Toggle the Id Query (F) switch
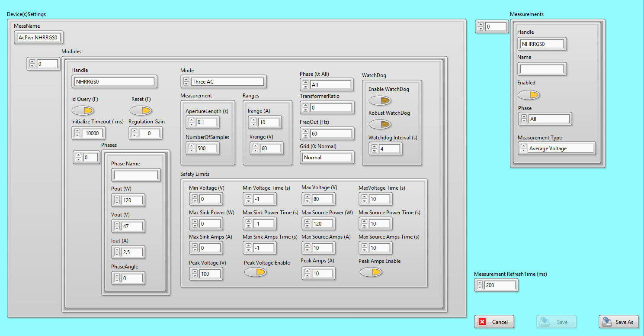This screenshot has height=336, width=644. pyautogui.click(x=83, y=110)
